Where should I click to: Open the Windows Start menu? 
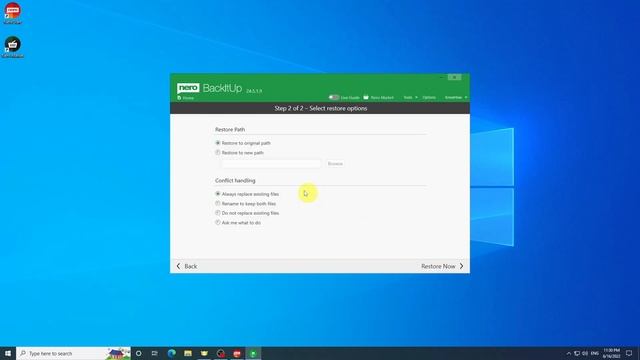point(8,353)
